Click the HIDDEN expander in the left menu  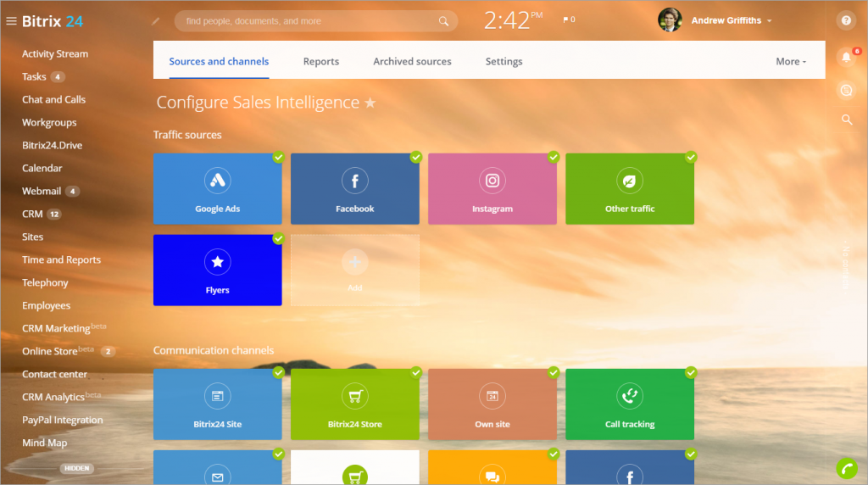point(77,468)
